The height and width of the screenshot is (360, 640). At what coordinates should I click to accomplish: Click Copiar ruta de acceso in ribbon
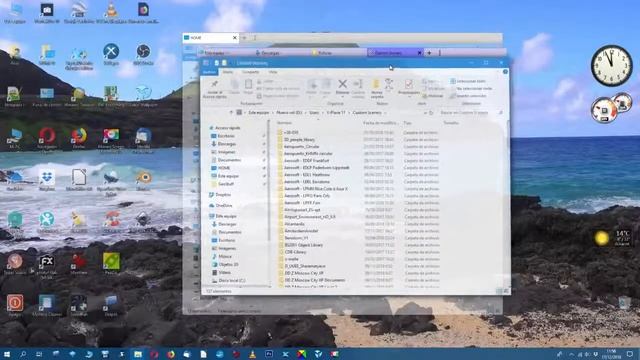pos(278,89)
